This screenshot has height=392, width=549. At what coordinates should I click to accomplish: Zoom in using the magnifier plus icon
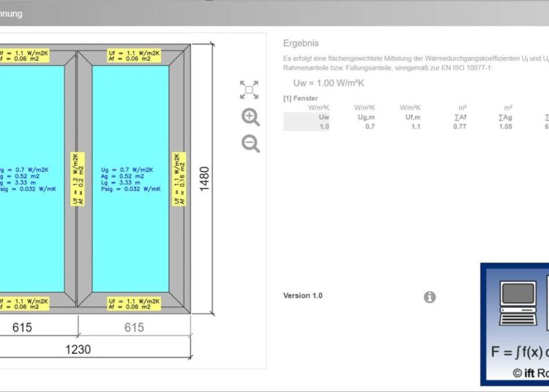250,117
